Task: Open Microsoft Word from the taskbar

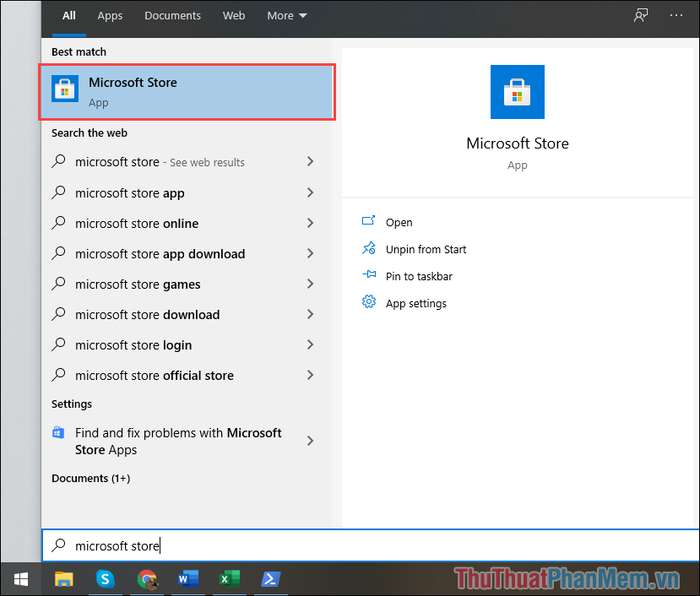Action: (188, 579)
